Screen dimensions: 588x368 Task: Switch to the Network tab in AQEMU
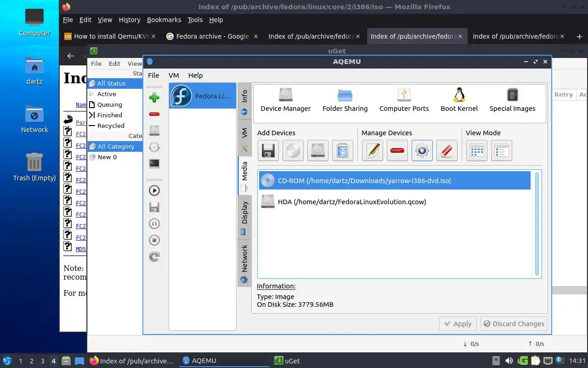coord(244,264)
